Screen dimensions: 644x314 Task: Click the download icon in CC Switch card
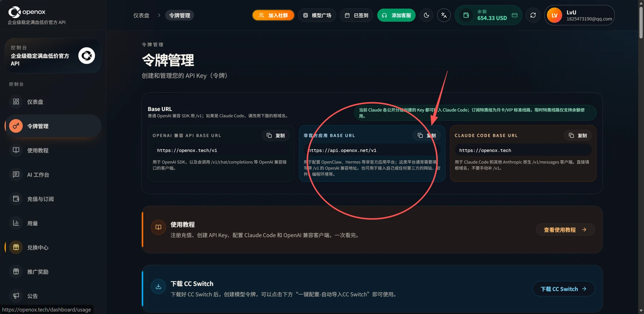[x=158, y=286]
